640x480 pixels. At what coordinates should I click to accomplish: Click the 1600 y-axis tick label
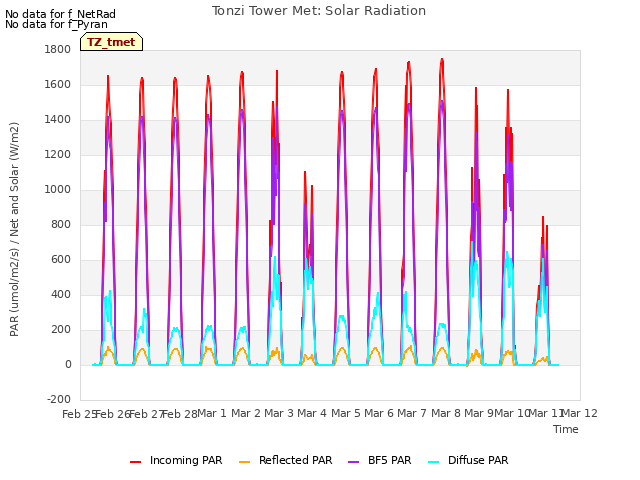pyautogui.click(x=58, y=84)
